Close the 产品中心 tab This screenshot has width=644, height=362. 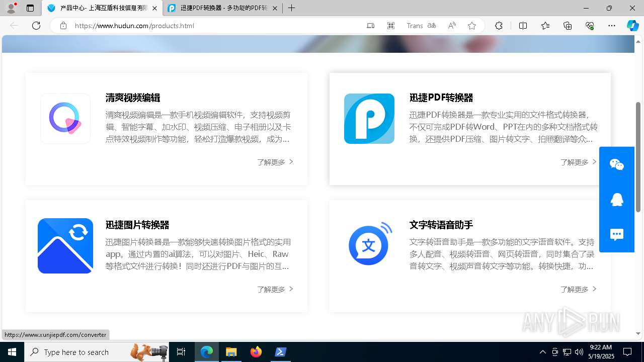pyautogui.click(x=154, y=9)
